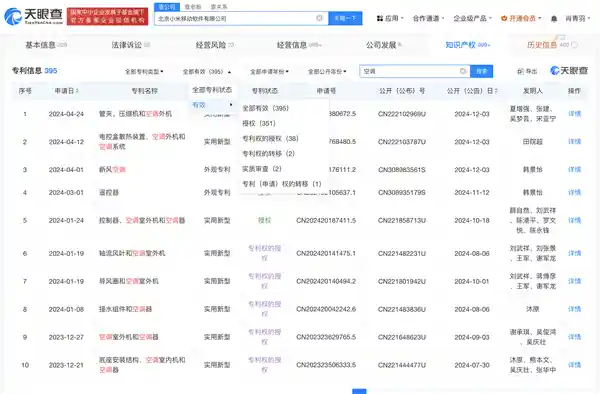Image resolution: width=600 pixels, height=394 pixels.
Task: Switch to the 查老板 search tab
Action: click(x=192, y=7)
